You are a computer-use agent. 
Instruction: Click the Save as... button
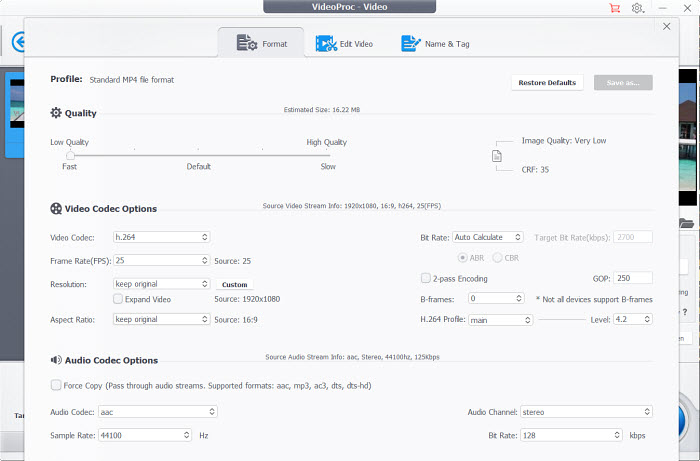(623, 83)
